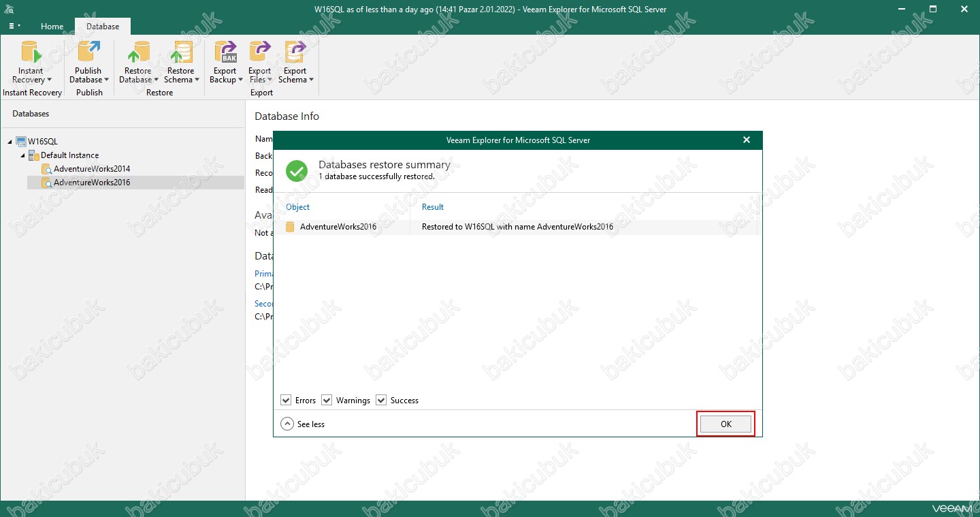
Task: Uncheck the Errors filter checkbox
Action: [286, 400]
